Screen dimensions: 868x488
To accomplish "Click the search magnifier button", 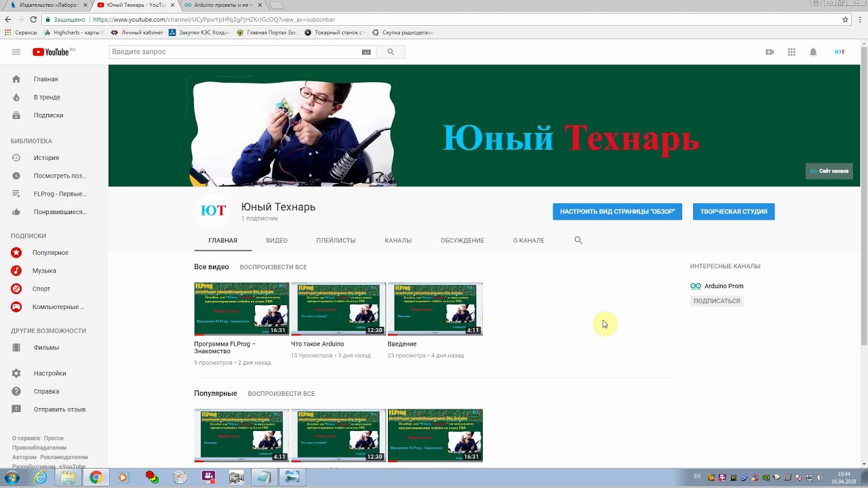I will coord(391,52).
